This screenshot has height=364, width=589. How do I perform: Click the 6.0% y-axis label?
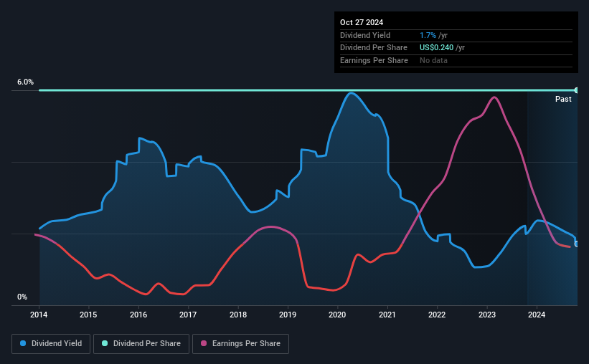point(25,82)
